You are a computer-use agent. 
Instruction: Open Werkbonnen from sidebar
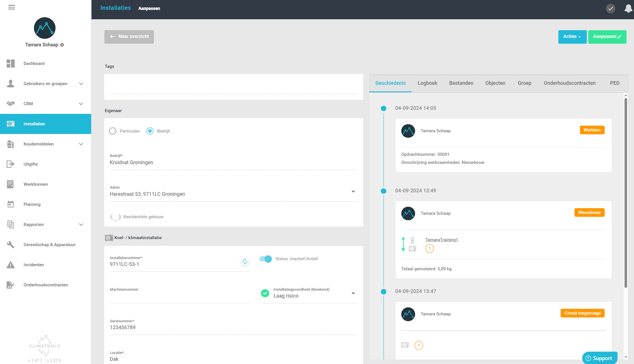pyautogui.click(x=36, y=184)
